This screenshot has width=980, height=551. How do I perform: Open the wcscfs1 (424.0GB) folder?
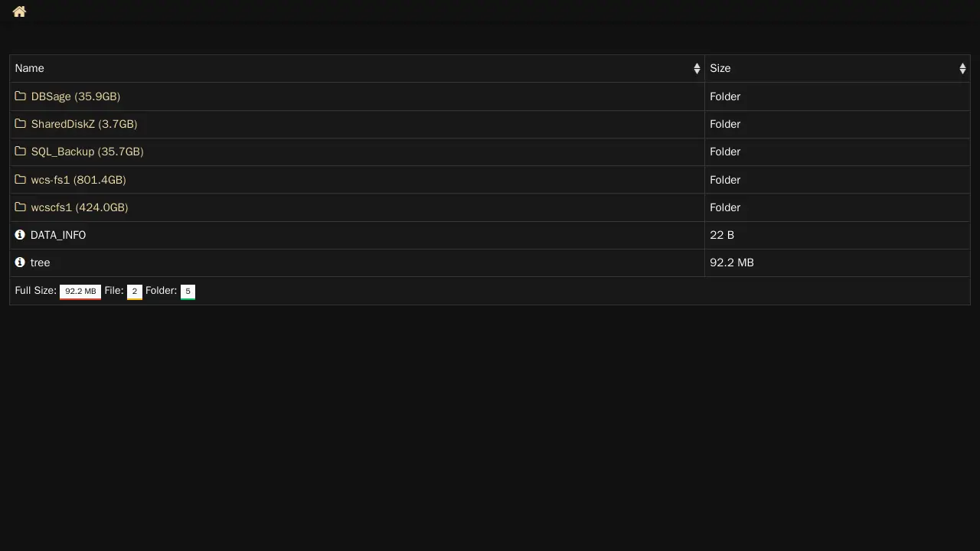click(80, 207)
